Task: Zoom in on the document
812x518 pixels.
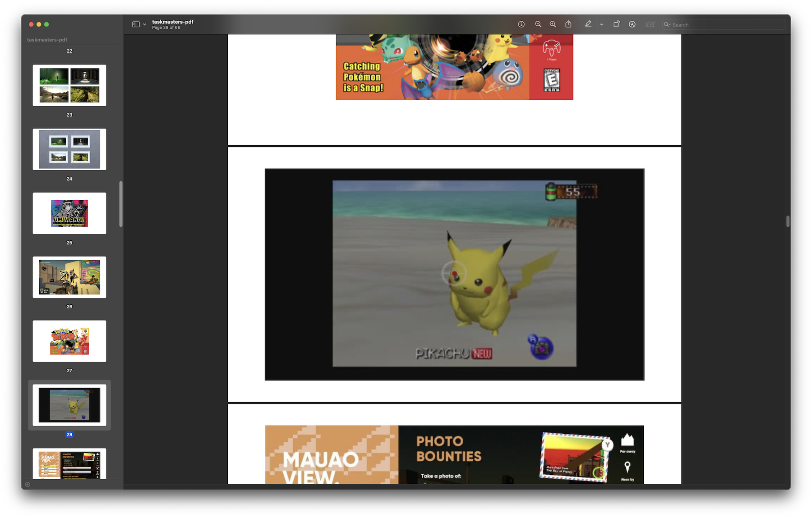Action: click(553, 24)
